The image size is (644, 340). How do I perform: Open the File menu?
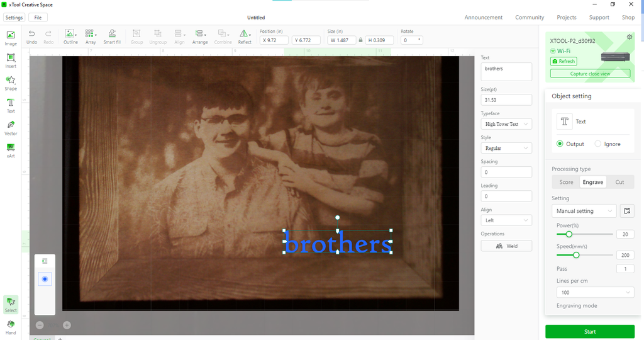38,18
